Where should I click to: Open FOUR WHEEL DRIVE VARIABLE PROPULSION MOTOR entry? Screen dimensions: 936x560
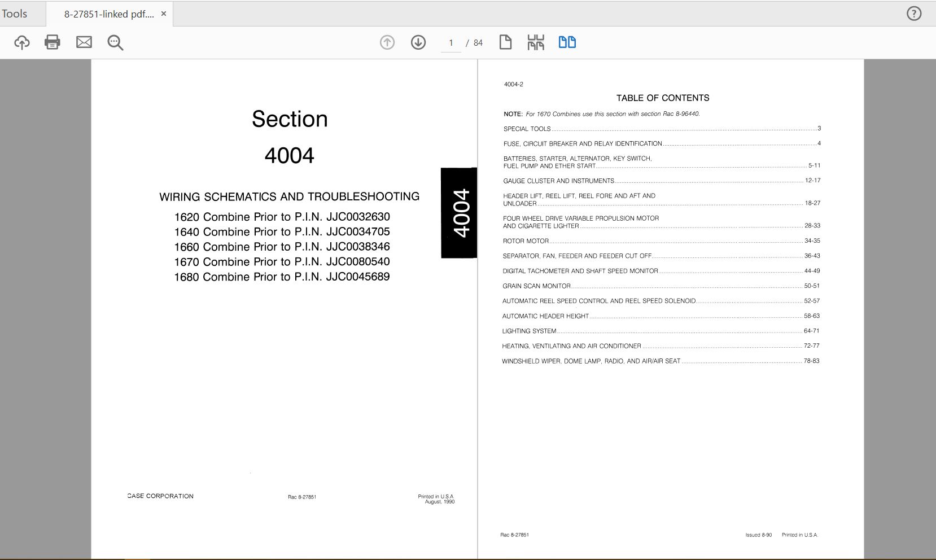[662, 222]
